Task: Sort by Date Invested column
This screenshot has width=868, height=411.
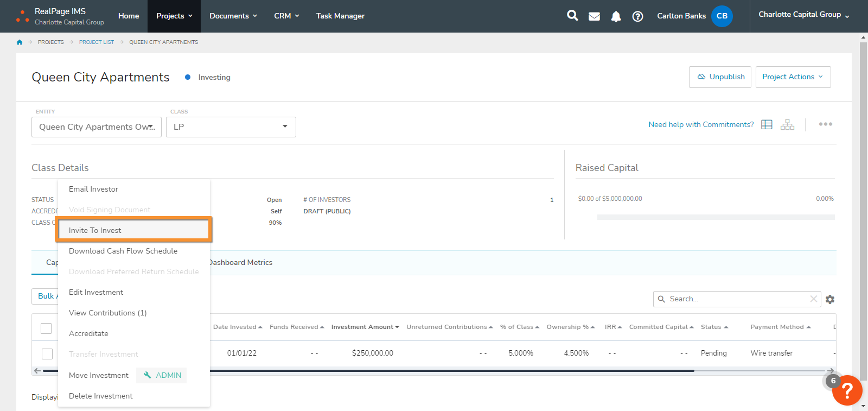Action: coord(238,327)
